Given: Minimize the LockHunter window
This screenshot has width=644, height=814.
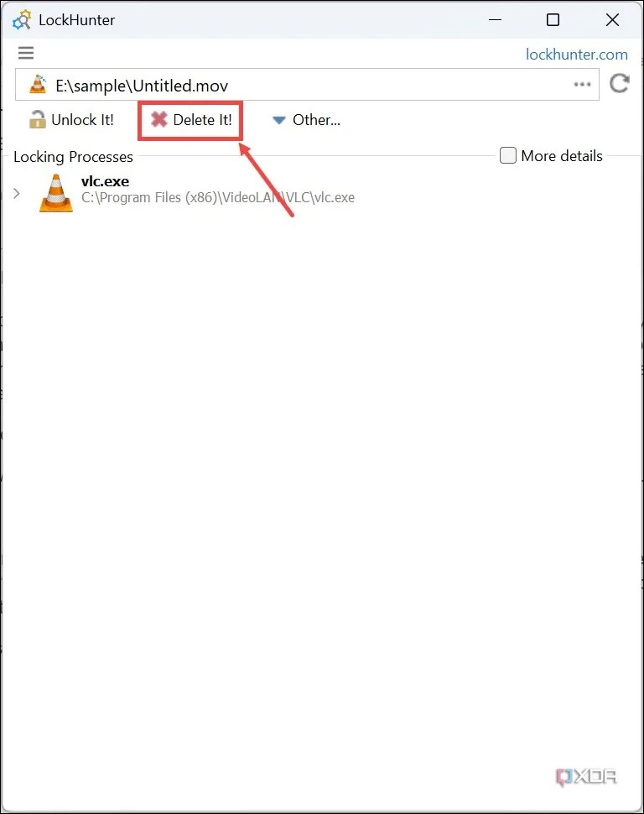Looking at the screenshot, I should coord(495,20).
